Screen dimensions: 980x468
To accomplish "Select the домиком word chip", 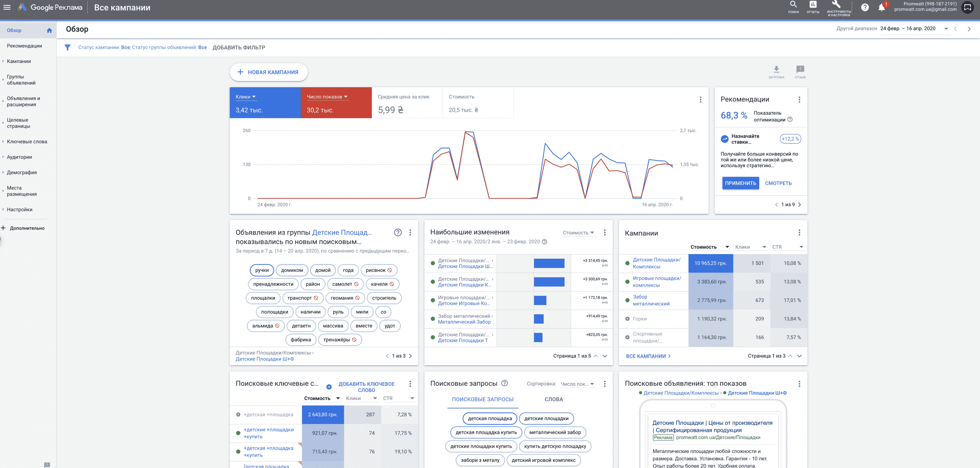I will [x=292, y=270].
